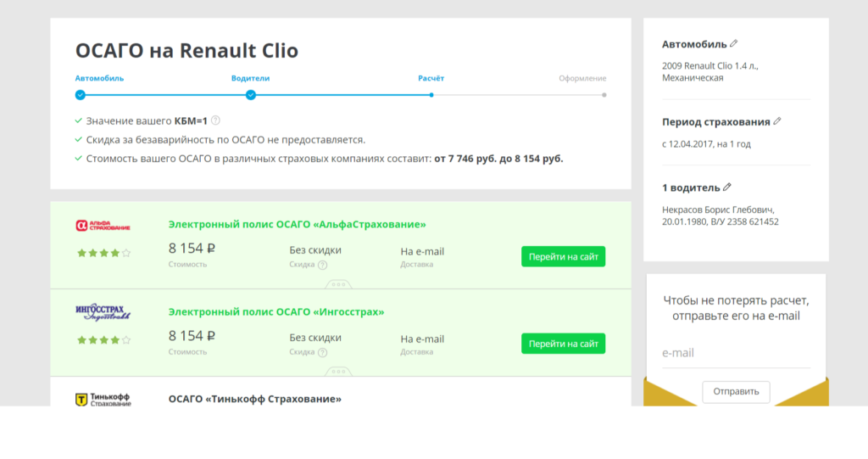Go to the Автомобиль step
The image size is (868, 459).
tap(100, 78)
